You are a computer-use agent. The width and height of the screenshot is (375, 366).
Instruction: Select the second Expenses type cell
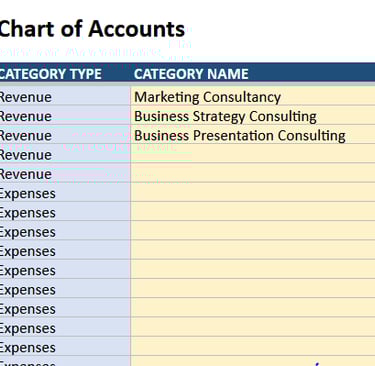click(x=65, y=213)
